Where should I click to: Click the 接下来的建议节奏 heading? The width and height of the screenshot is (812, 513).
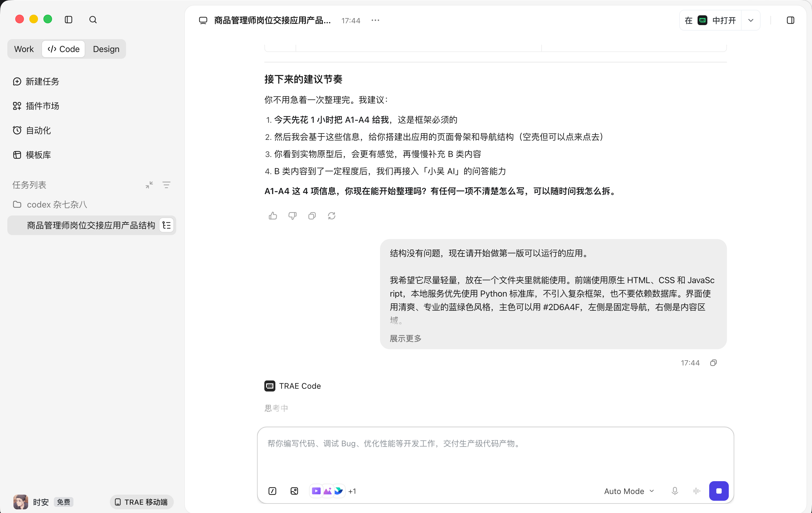coord(304,79)
